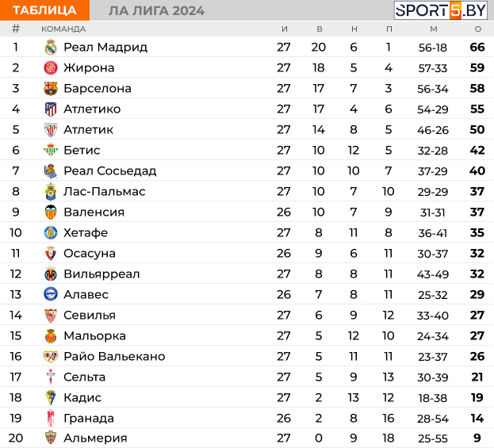Click the Villarreal yellow crest icon
This screenshot has width=494, height=448.
point(51,274)
